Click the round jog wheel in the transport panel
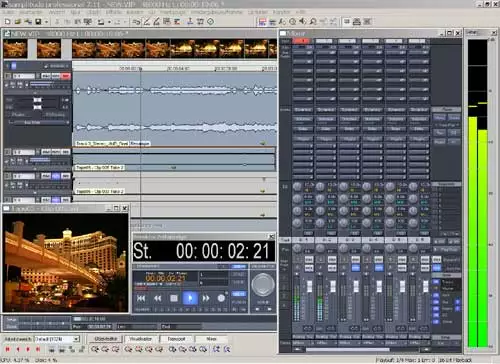The height and width of the screenshot is (364, 500). [x=263, y=284]
